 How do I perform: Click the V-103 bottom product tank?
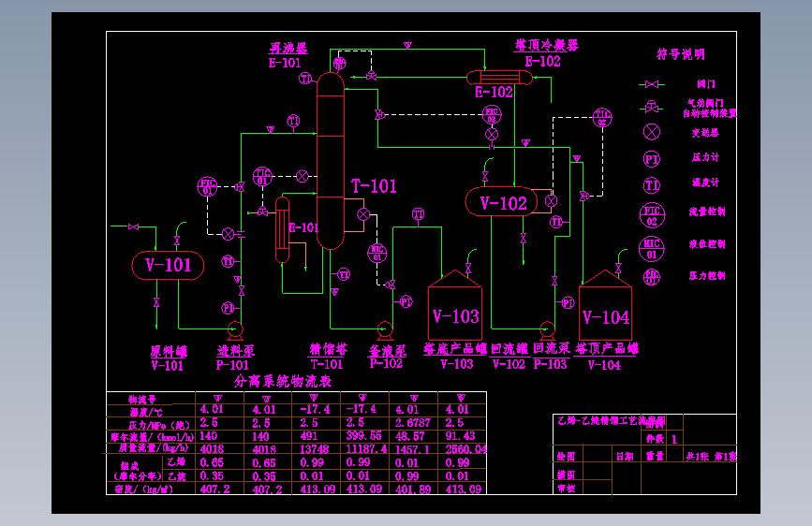tap(455, 305)
